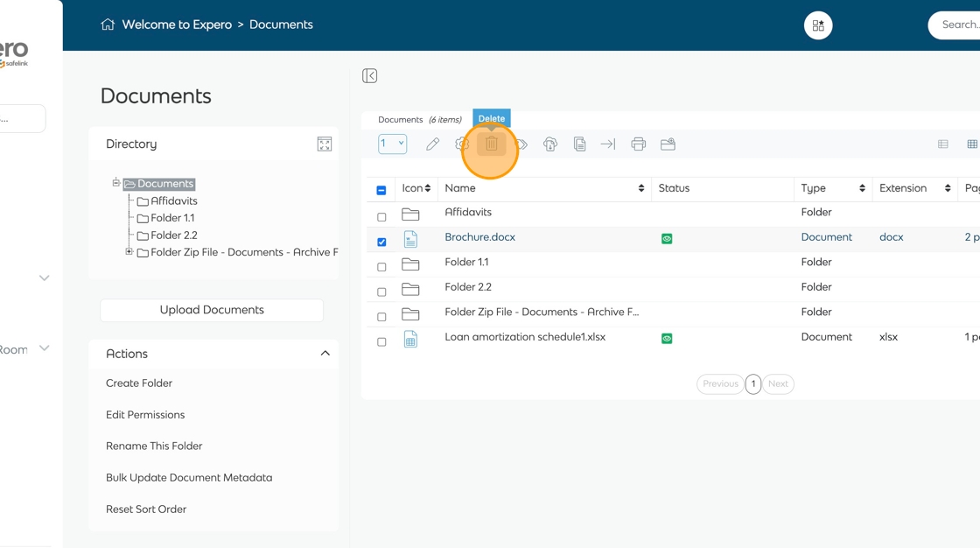Collapse the sidebar panel icon

tap(370, 76)
